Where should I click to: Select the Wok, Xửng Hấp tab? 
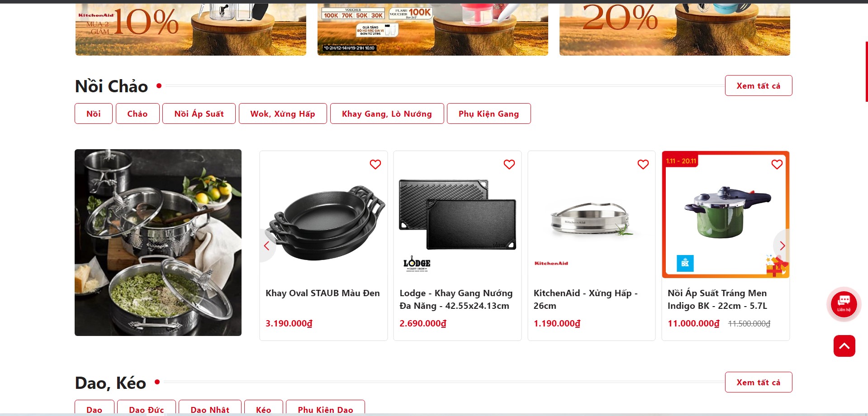tap(283, 113)
